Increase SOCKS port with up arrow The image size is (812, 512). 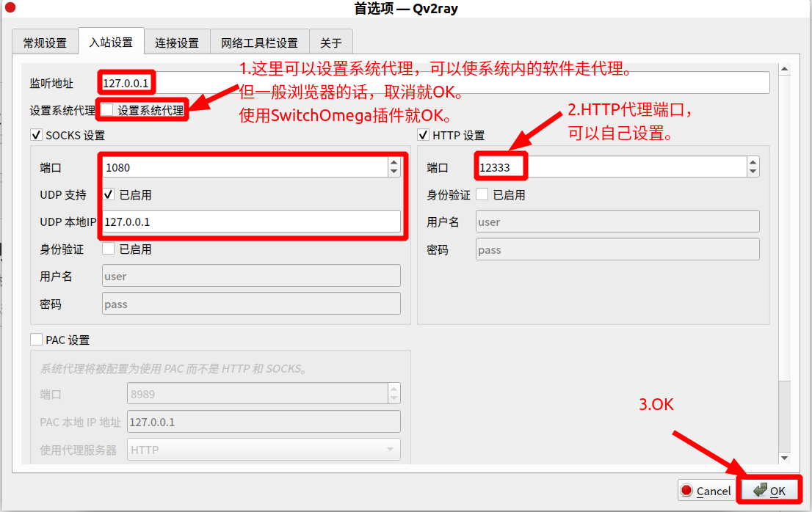click(394, 162)
